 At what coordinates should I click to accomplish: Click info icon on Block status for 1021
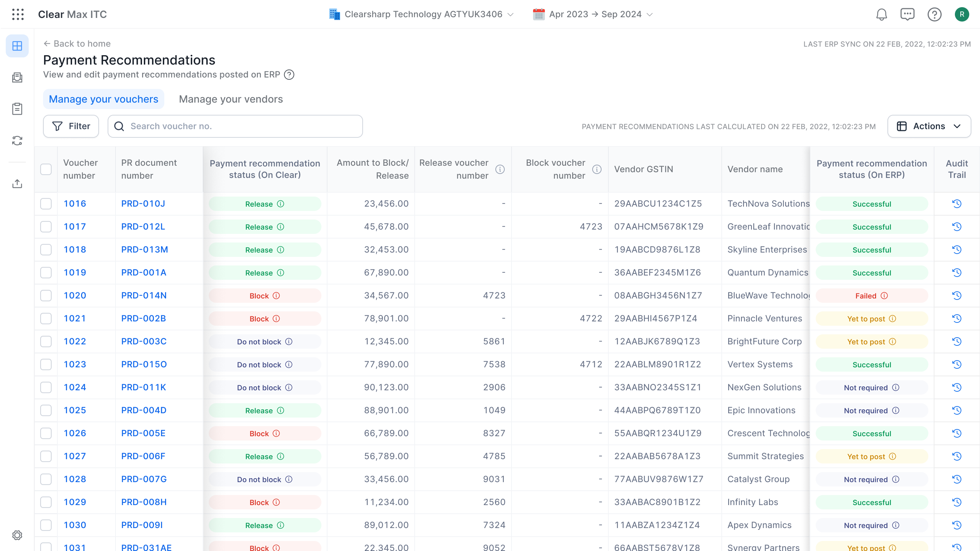277,319
